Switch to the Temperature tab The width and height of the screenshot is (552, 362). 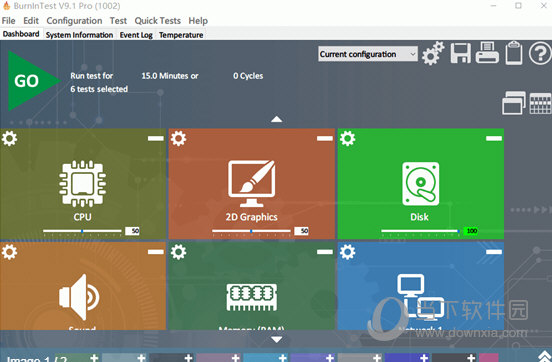[x=181, y=35]
